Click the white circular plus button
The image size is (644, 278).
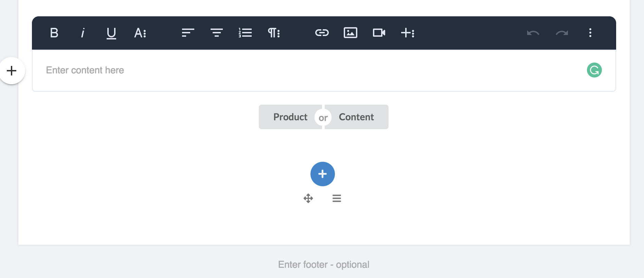12,71
